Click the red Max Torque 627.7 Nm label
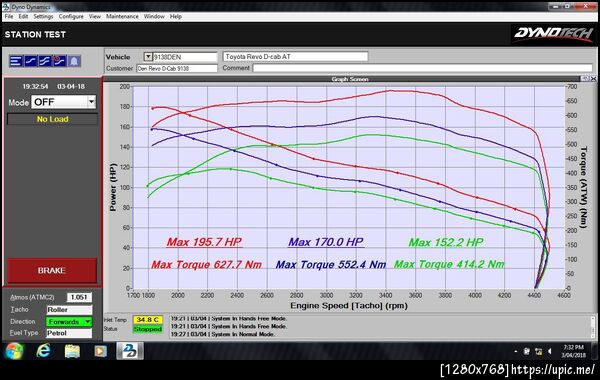 click(206, 264)
